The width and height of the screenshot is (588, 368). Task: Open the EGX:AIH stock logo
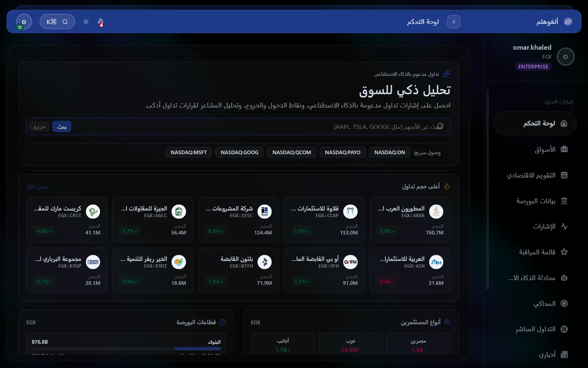point(436,262)
